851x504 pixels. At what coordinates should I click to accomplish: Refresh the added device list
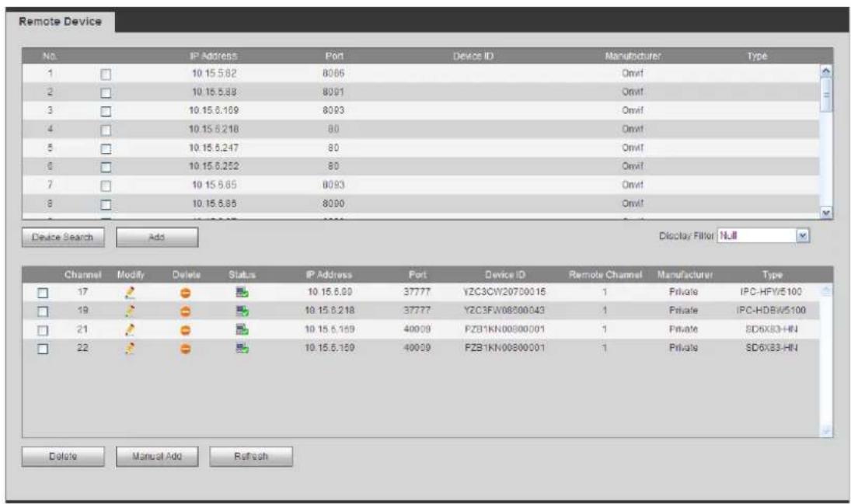(x=251, y=457)
